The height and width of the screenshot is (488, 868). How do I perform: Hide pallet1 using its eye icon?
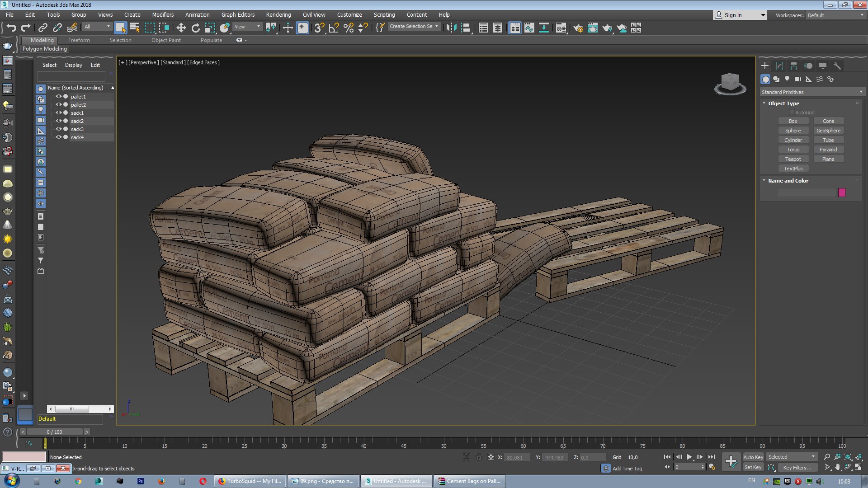point(58,96)
